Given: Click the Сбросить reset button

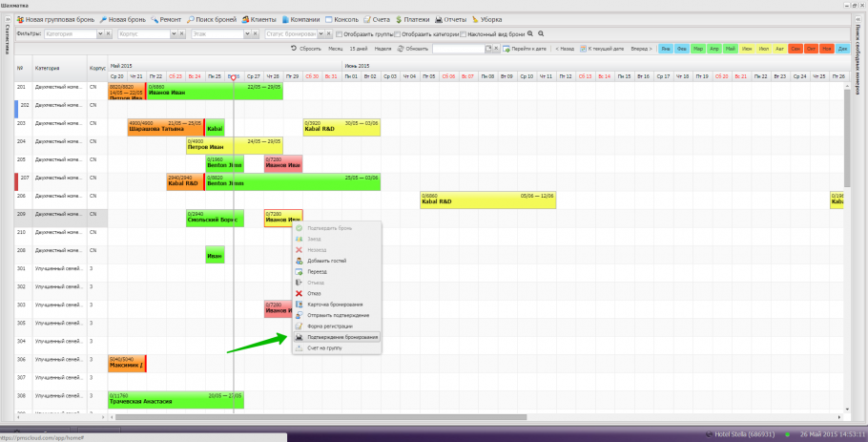Looking at the screenshot, I should (305, 48).
